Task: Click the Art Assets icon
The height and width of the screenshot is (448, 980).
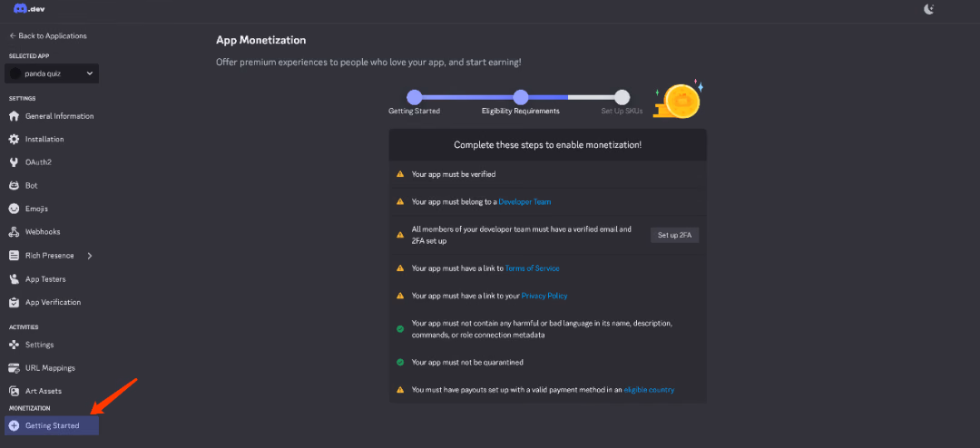Action: 14,391
